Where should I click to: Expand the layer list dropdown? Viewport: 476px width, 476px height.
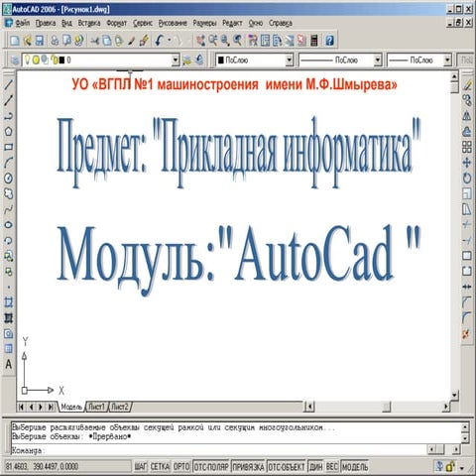(176, 60)
